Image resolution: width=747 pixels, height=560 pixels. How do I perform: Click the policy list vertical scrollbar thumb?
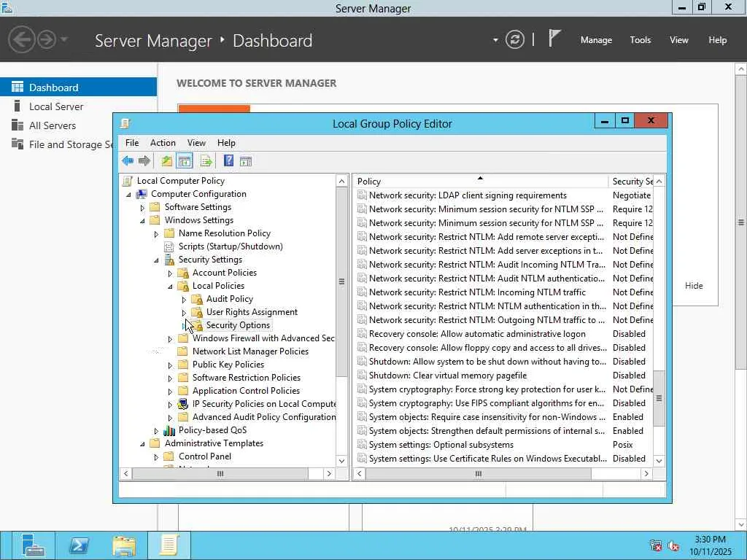(659, 398)
